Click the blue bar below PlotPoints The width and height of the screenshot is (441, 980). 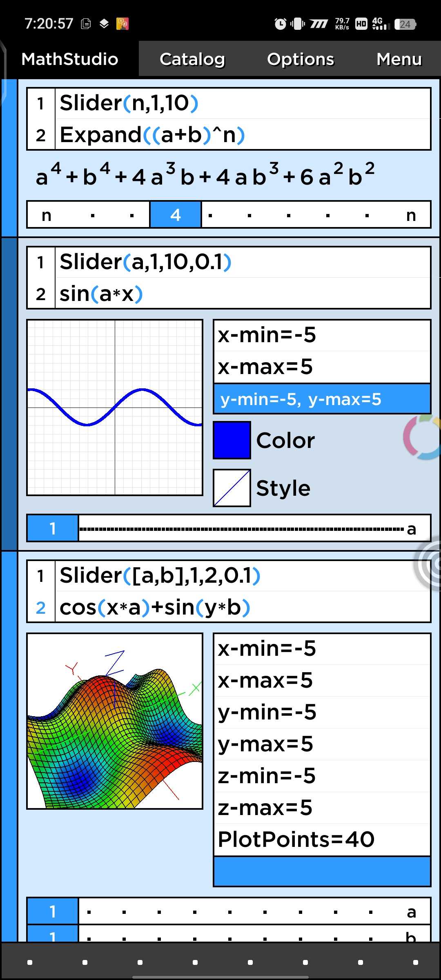coord(322,871)
